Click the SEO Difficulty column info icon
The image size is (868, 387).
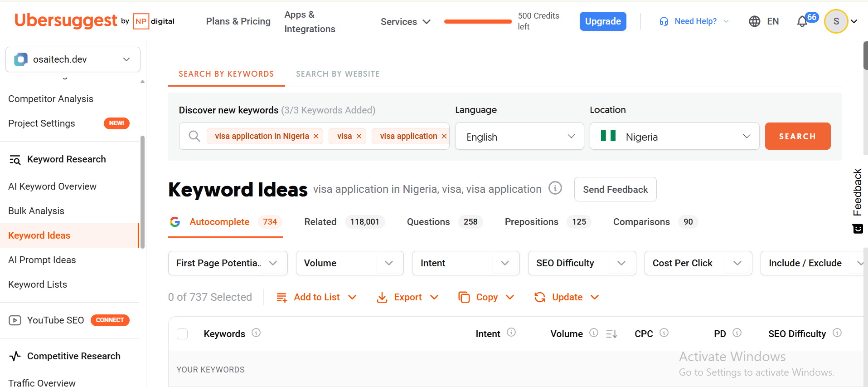[x=837, y=333]
